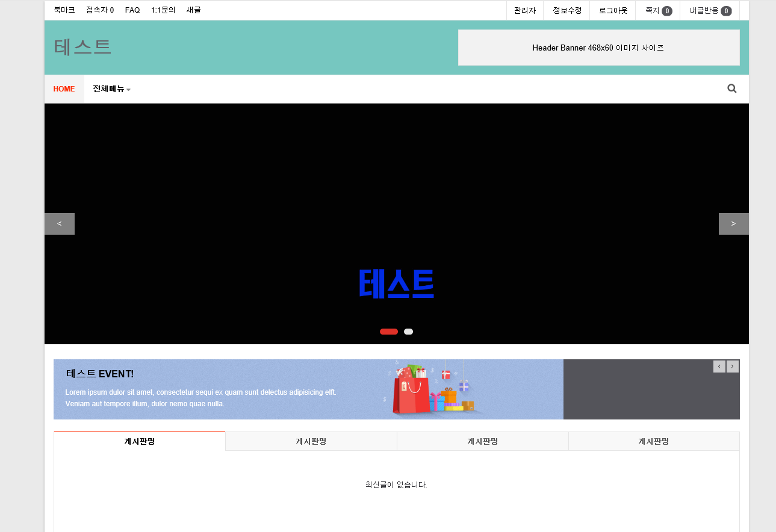
Task: Open 접속자 0 link
Action: pos(100,10)
